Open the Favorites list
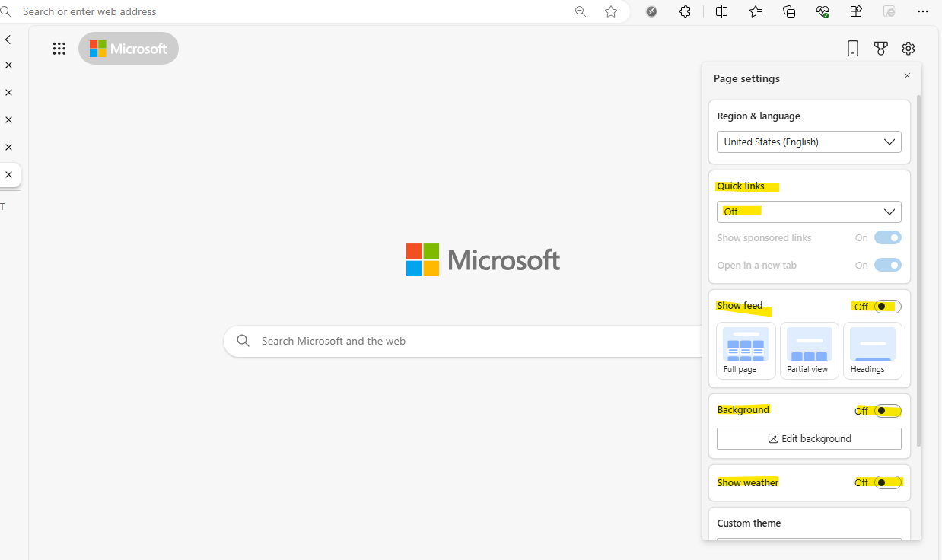Viewport: 942px width, 560px height. click(755, 11)
